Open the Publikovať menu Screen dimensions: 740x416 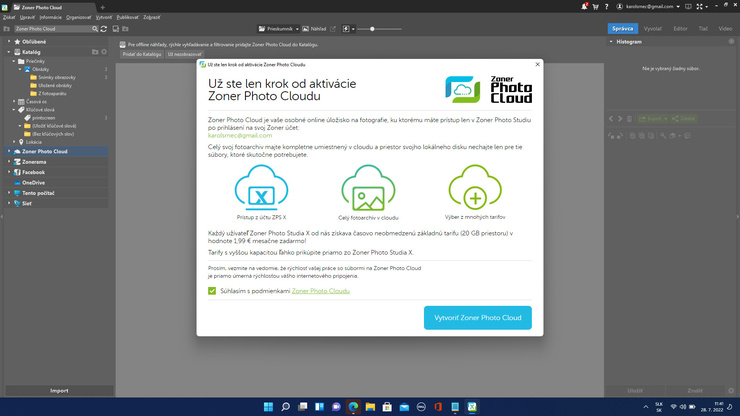coord(127,17)
